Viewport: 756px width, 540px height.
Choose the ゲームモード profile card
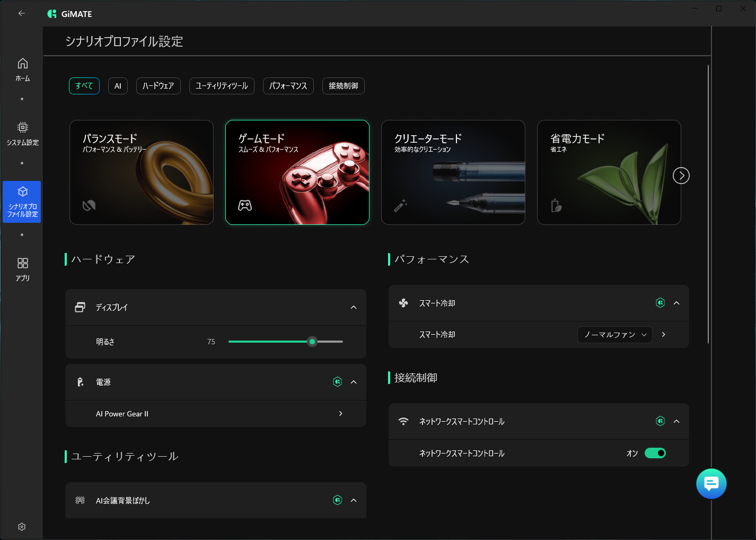(x=297, y=172)
